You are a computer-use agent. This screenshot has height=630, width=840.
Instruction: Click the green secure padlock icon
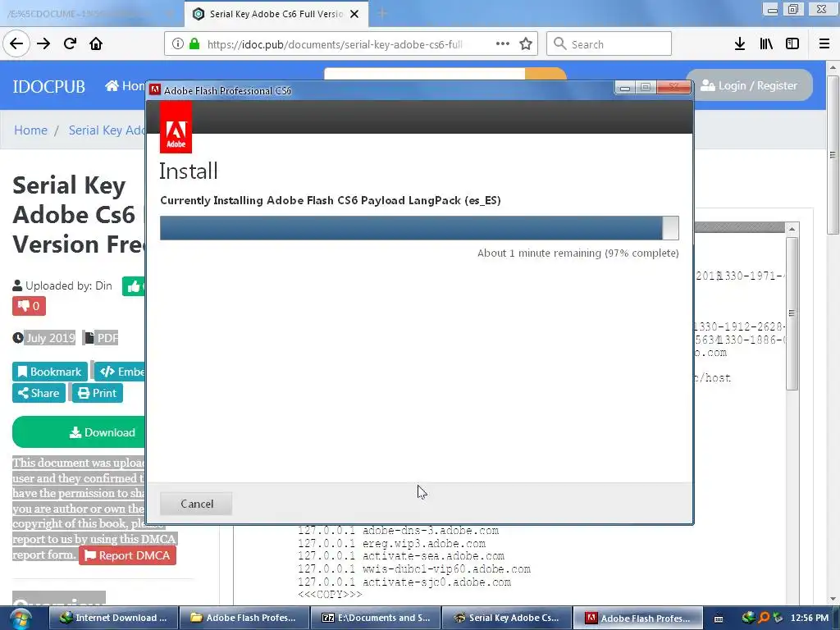(x=194, y=44)
